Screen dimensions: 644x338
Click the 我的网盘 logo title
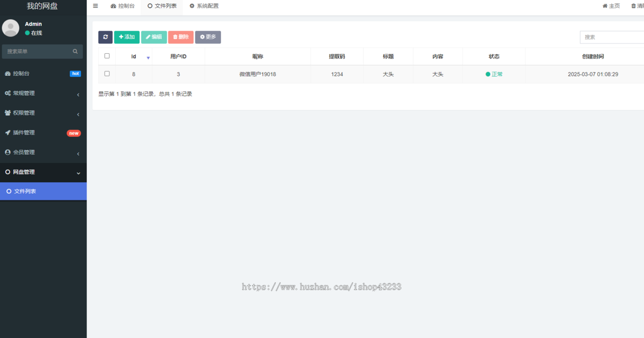pyautogui.click(x=42, y=6)
